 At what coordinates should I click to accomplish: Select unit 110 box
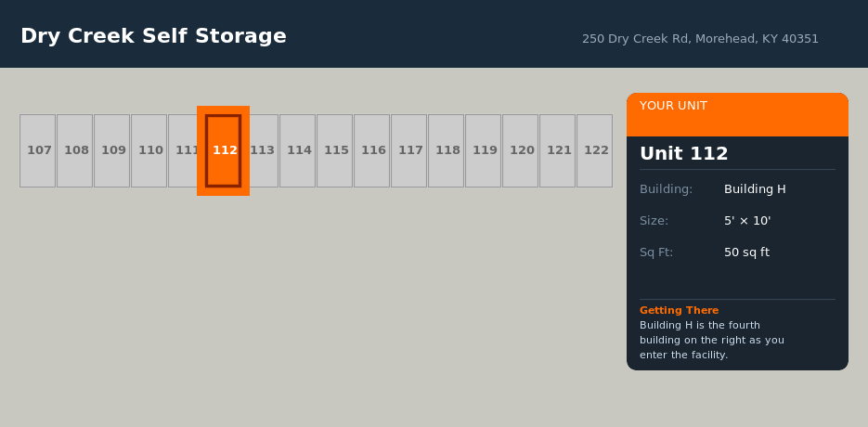coord(149,150)
